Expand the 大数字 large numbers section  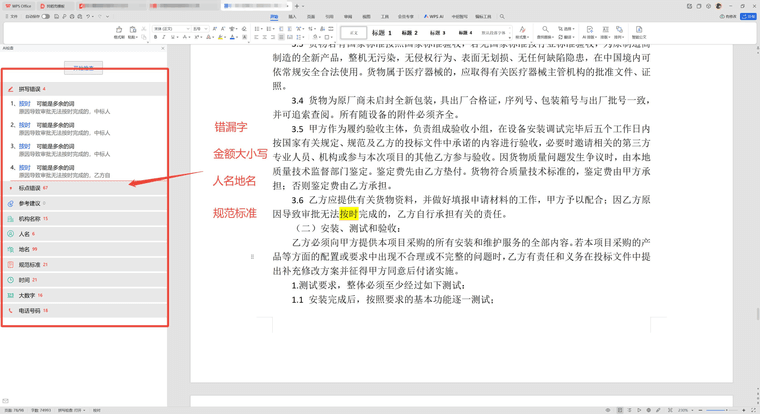(x=85, y=295)
